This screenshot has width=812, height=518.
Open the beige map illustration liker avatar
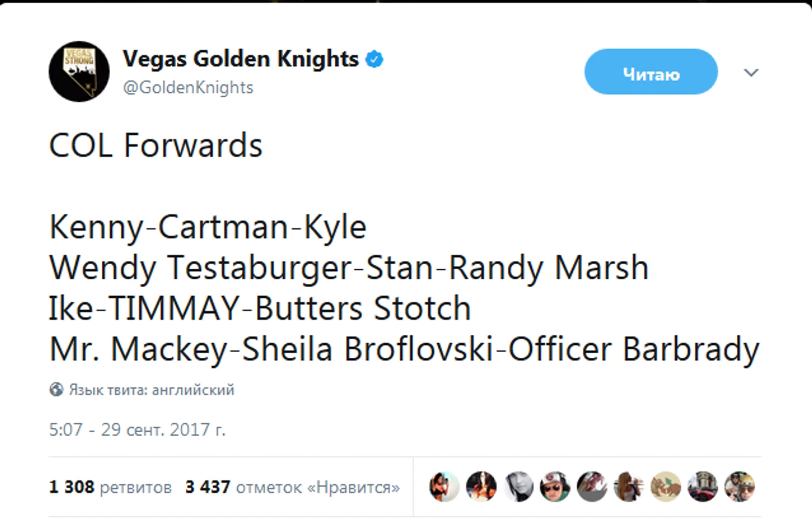pyautogui.click(x=666, y=487)
